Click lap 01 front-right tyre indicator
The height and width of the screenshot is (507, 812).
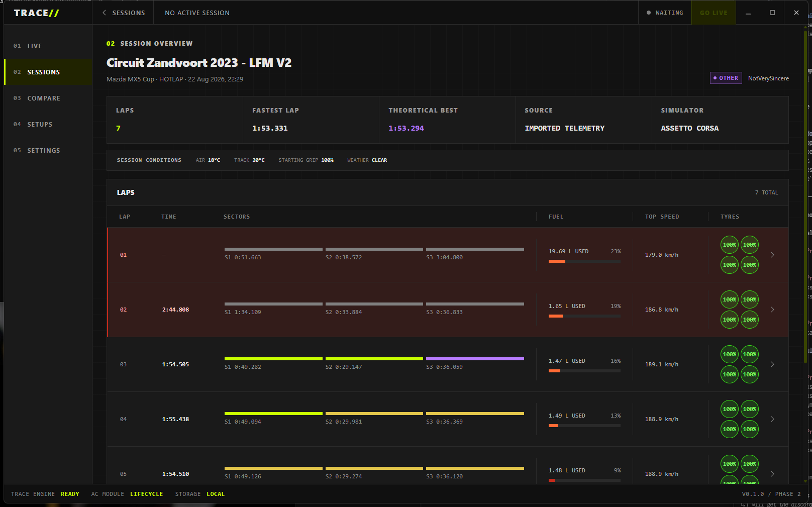pos(750,245)
